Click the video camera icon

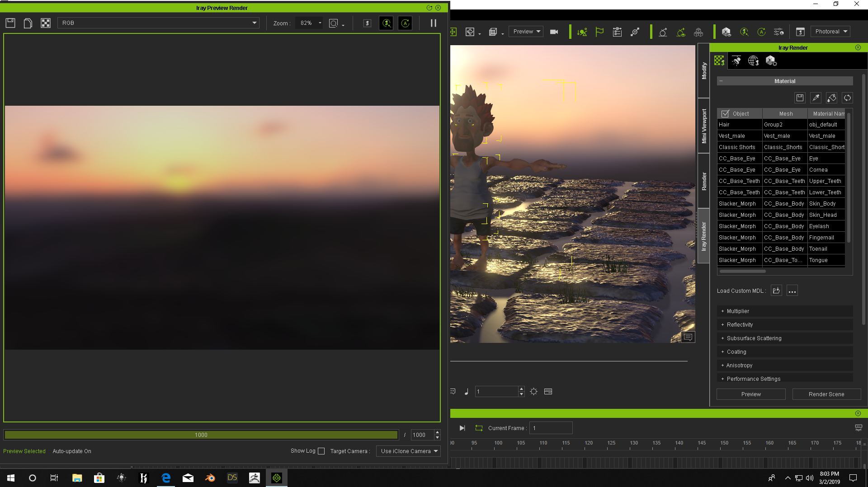click(x=554, y=32)
